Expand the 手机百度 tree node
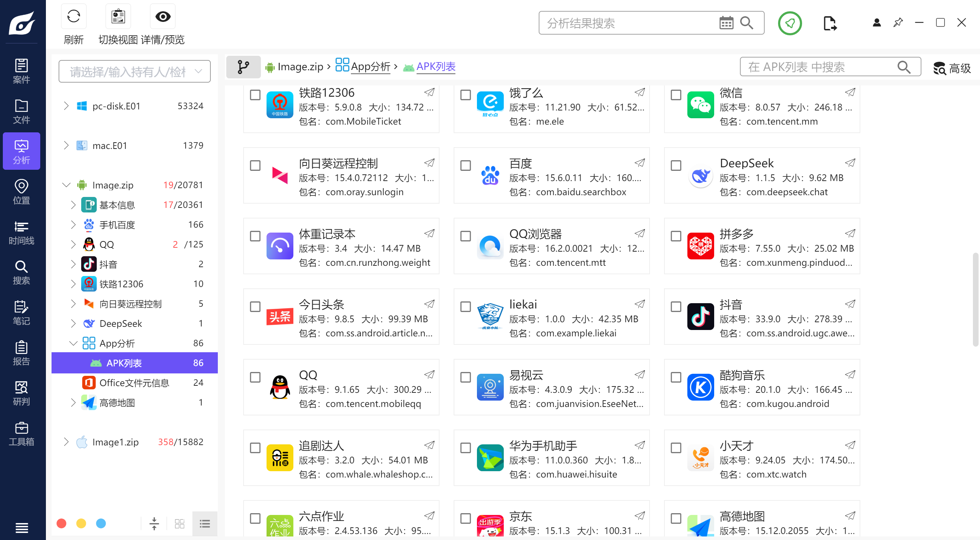The image size is (980, 540). [73, 225]
